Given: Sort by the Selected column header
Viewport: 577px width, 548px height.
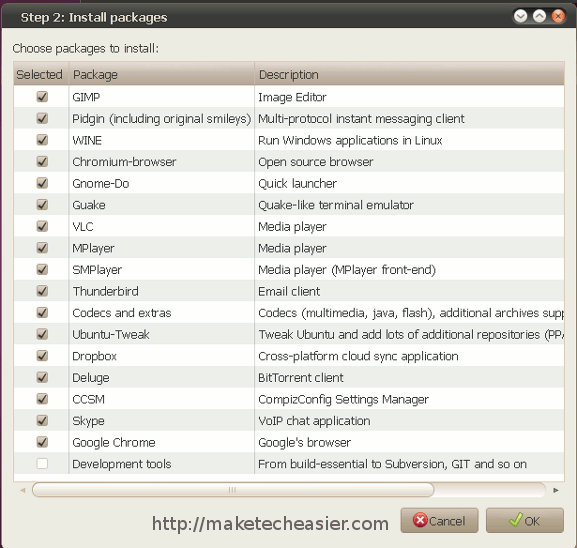Looking at the screenshot, I should pos(41,74).
